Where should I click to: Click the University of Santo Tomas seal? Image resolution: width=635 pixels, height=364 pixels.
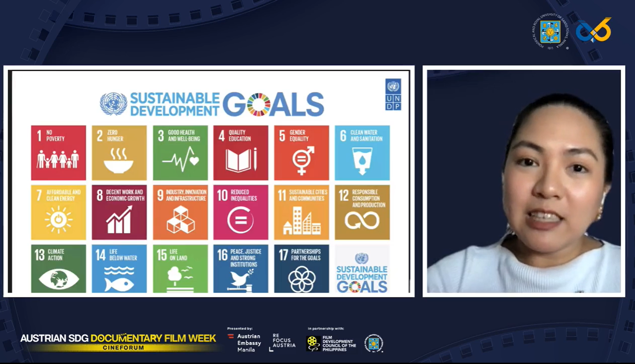551,32
